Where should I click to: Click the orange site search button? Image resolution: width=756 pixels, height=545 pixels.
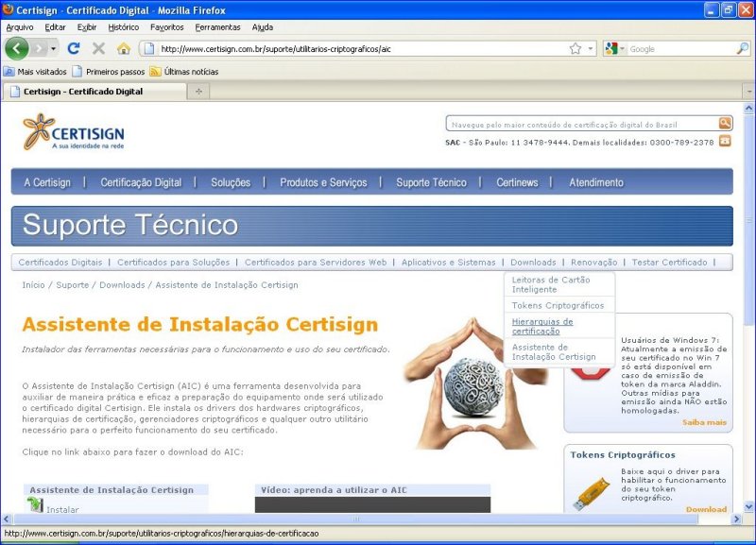725,124
